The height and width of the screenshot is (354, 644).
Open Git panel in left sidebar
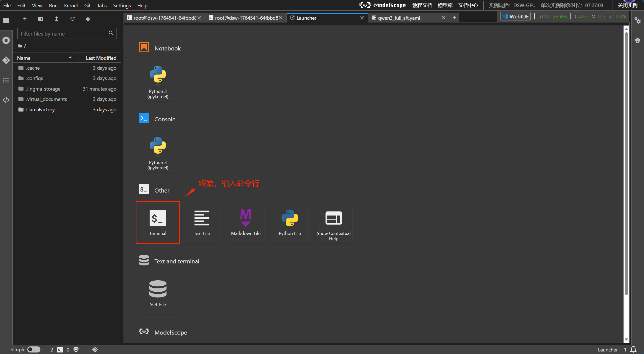pos(6,60)
